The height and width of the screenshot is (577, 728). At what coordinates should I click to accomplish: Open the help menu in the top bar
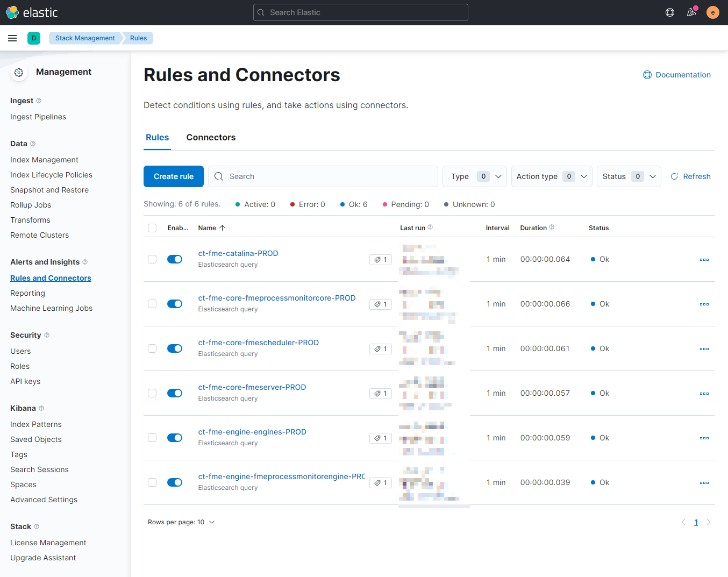pyautogui.click(x=669, y=12)
